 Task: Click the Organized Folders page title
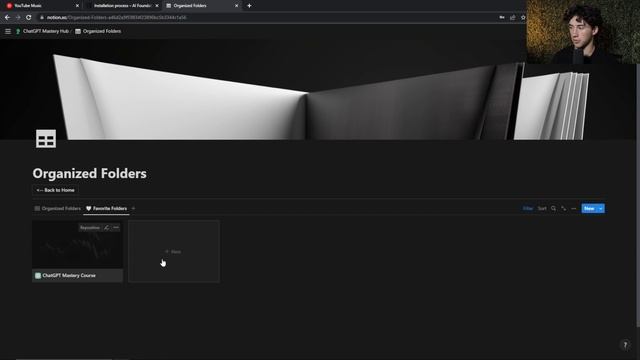89,173
